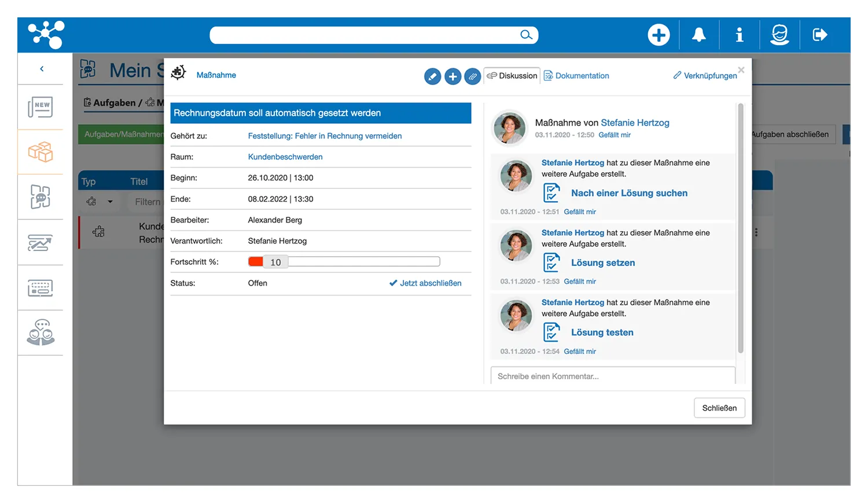
Task: Expand the Typ filter dropdown arrow
Action: (x=110, y=202)
